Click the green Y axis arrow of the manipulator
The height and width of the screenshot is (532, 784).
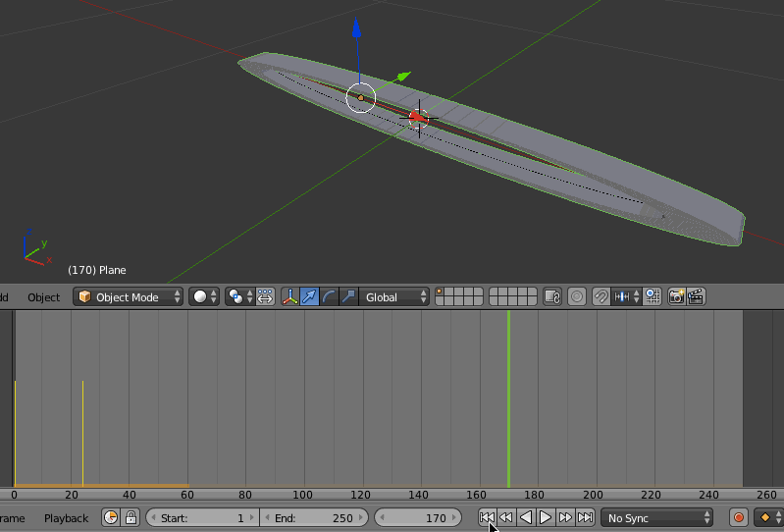click(x=403, y=77)
